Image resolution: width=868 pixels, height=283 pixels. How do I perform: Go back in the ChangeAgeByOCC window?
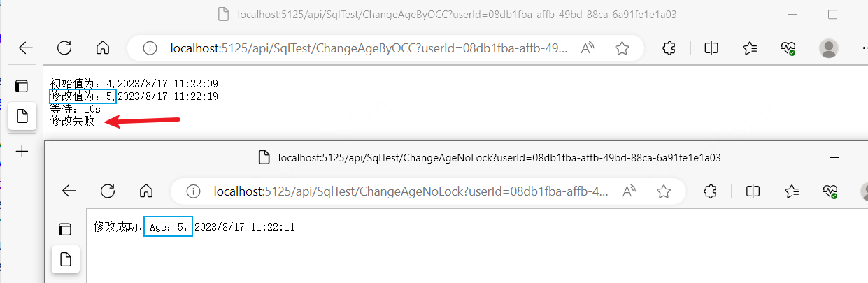point(26,48)
